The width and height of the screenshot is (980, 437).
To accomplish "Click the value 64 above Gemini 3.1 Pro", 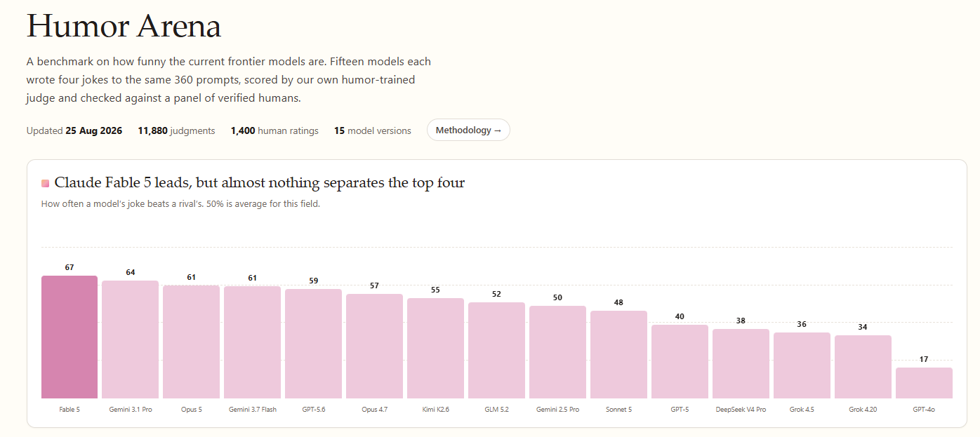I will coord(131,273).
